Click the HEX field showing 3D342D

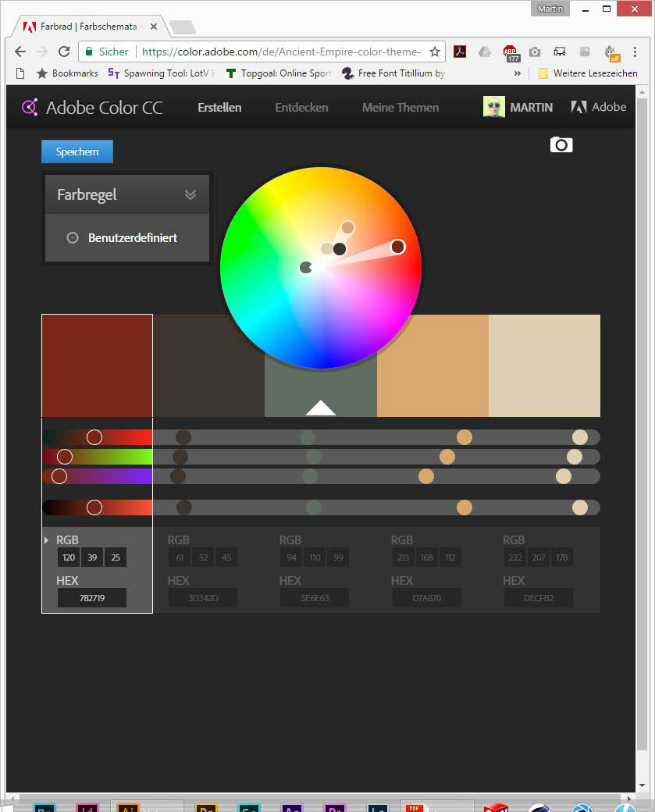203,597
